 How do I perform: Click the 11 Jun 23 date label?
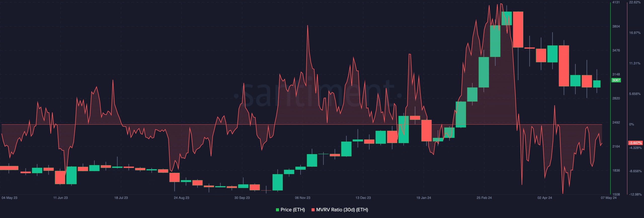[x=60, y=198]
